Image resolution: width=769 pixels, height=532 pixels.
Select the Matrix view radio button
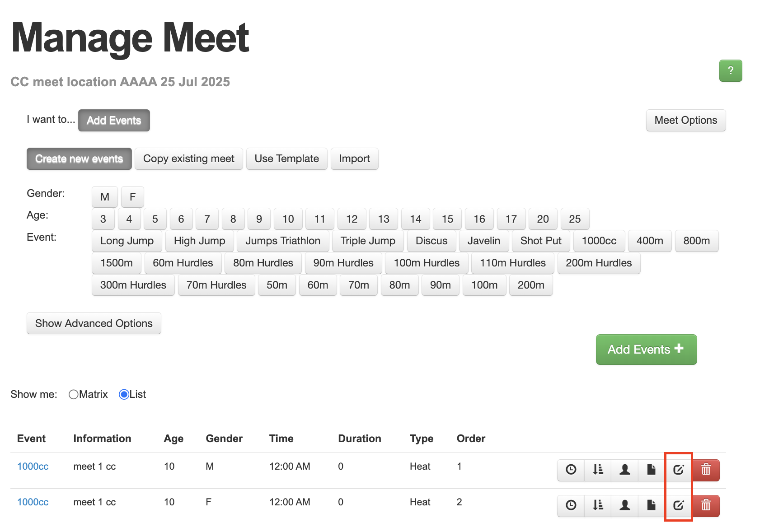[74, 394]
